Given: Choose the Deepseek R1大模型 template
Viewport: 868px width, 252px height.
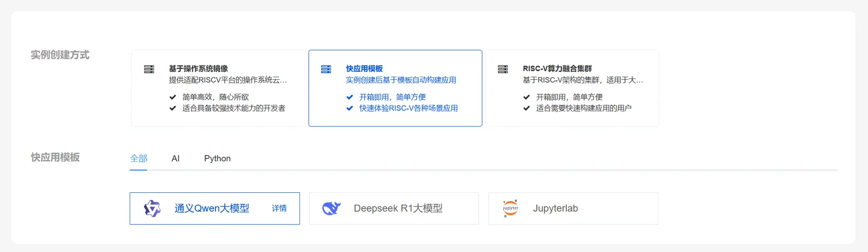Looking at the screenshot, I should pyautogui.click(x=394, y=209).
